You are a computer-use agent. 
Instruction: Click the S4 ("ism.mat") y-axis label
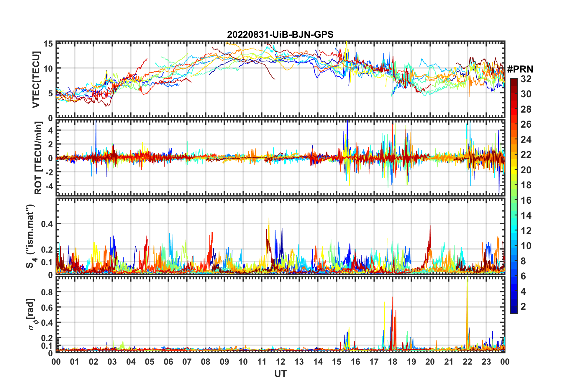(31, 236)
